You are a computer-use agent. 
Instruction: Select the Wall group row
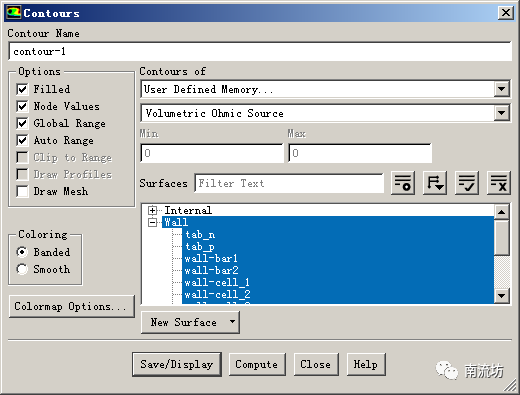176,222
